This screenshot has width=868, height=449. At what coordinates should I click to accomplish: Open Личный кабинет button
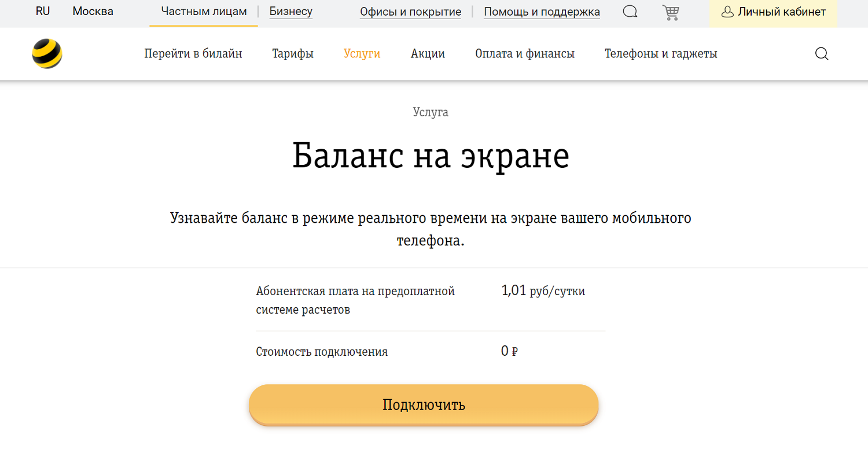point(773,13)
